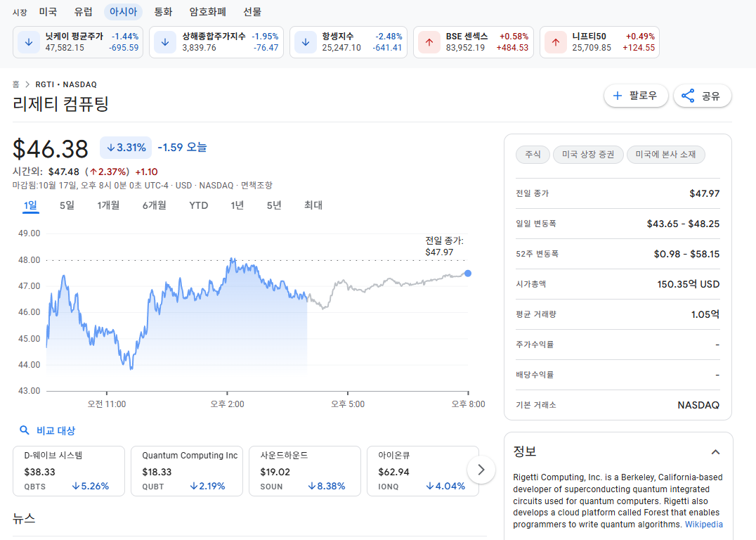Click the 평균 거래량 value 1.05억
Viewport: 756px width, 540px height.
(705, 314)
